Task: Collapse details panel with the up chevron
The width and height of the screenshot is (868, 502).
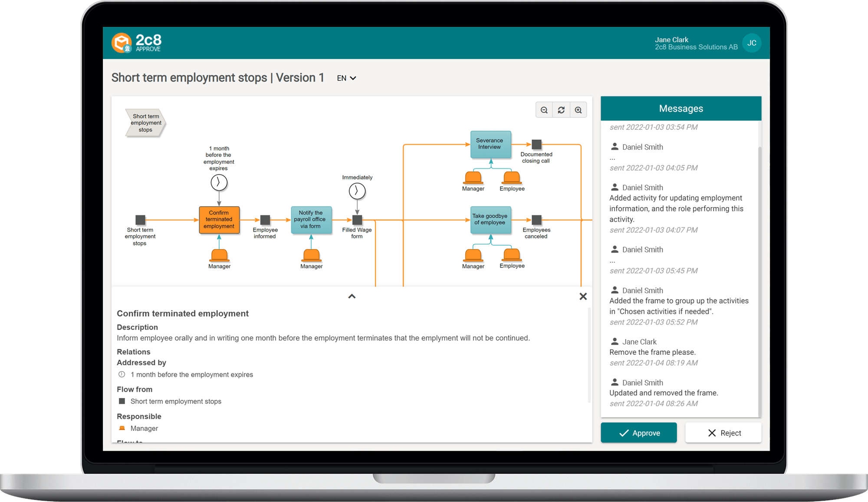Action: 352,296
